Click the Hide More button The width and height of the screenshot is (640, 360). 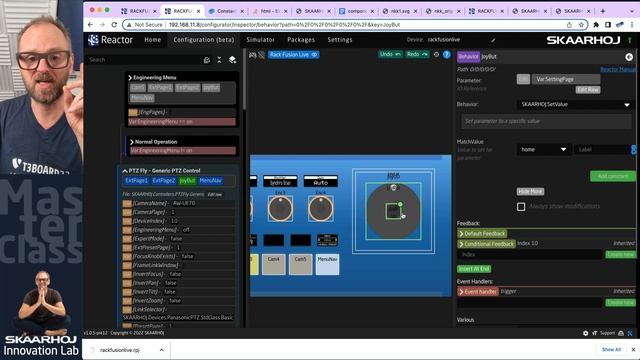tap(530, 191)
